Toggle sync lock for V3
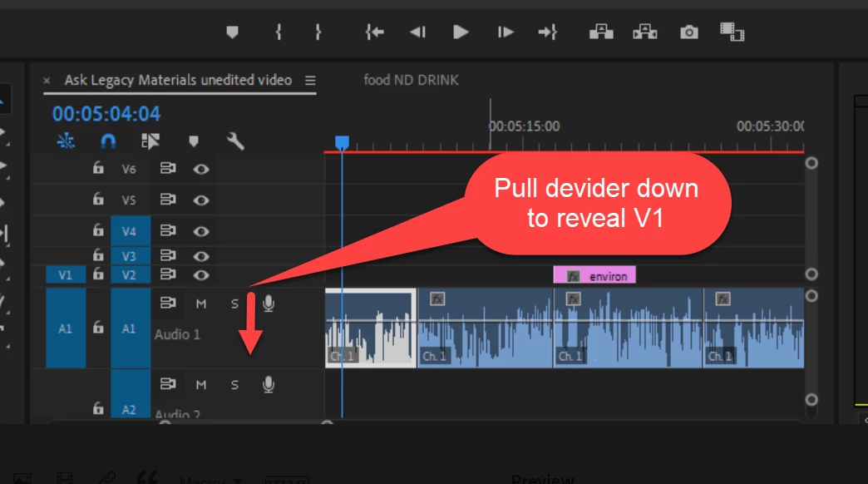This screenshot has height=484, width=868. point(168,254)
